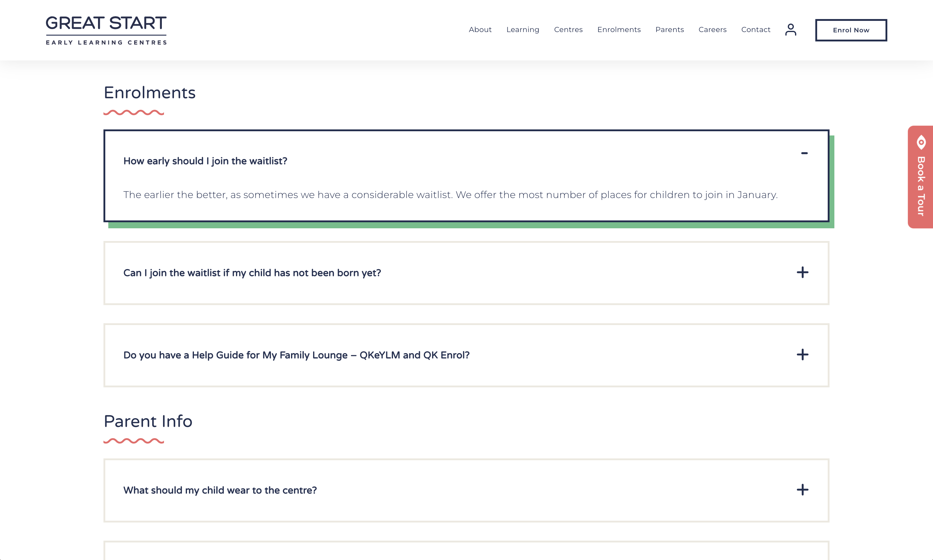Collapse "How early should I join" heading
This screenshot has width=933, height=560.
[x=205, y=161]
